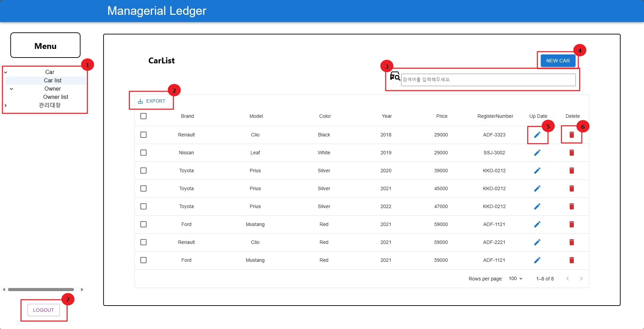
Task: Click the sidebar scroll right arrow
Action: click(x=82, y=290)
